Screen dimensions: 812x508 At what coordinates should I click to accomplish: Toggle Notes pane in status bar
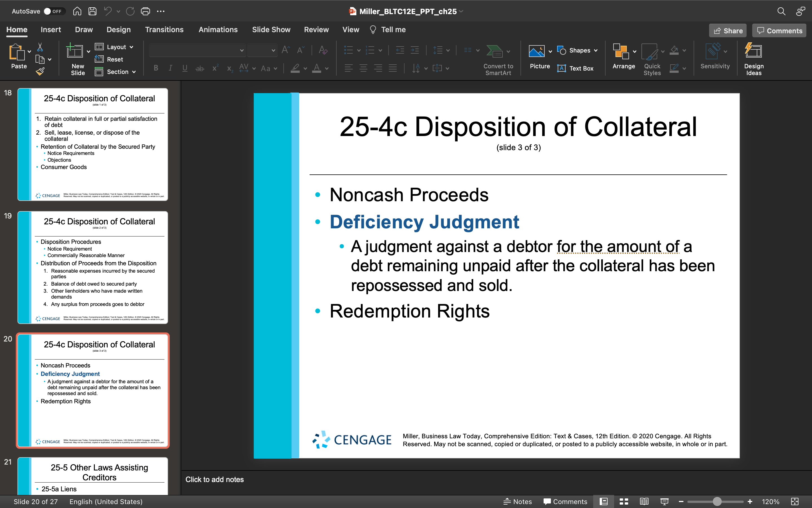(518, 501)
